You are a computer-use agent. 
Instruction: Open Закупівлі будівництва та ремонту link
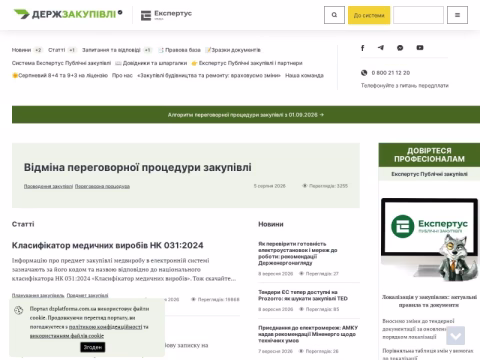[209, 75]
